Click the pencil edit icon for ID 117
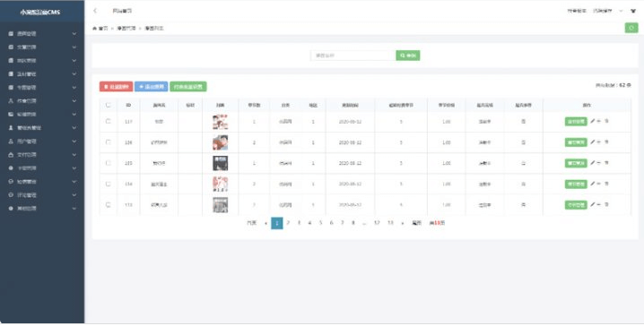 592,122
